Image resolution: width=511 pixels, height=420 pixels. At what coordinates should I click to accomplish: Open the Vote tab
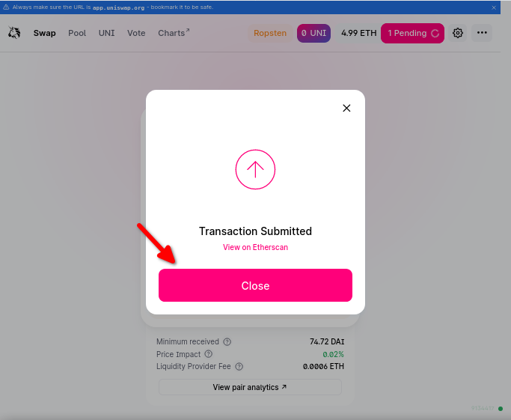[136, 33]
